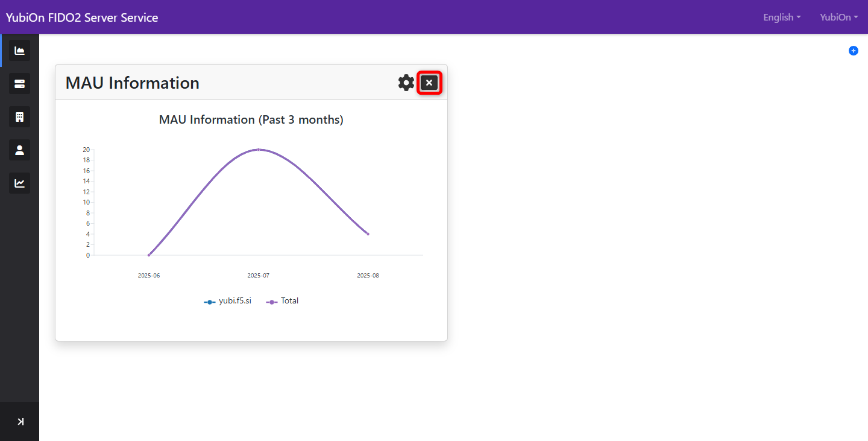
Task: Open the YubiOn account dropdown
Action: 839,17
